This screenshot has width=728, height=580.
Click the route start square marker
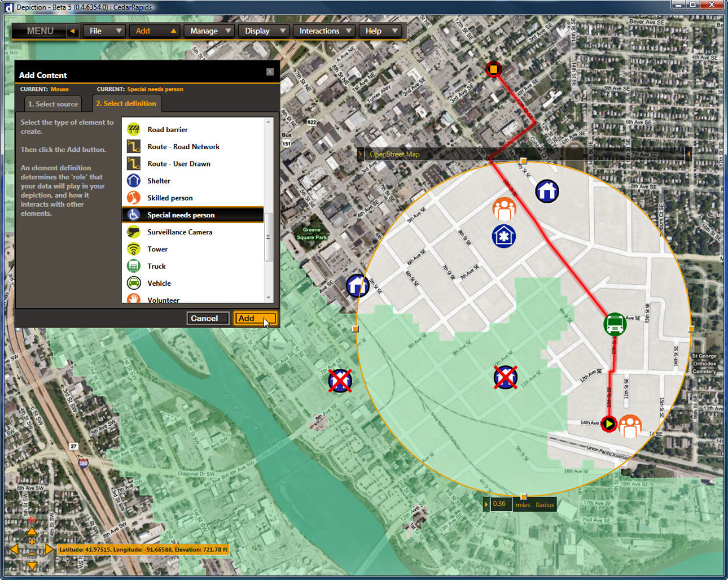[493, 69]
